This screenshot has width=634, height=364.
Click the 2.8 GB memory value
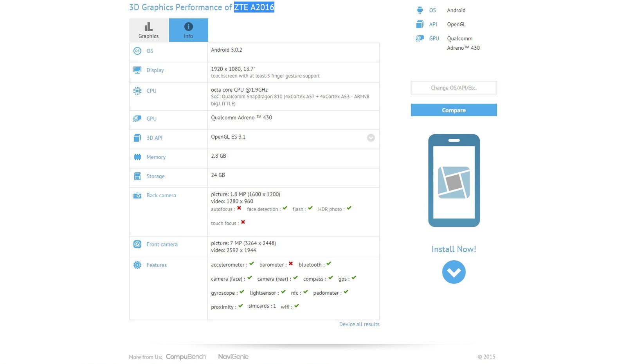219,156
